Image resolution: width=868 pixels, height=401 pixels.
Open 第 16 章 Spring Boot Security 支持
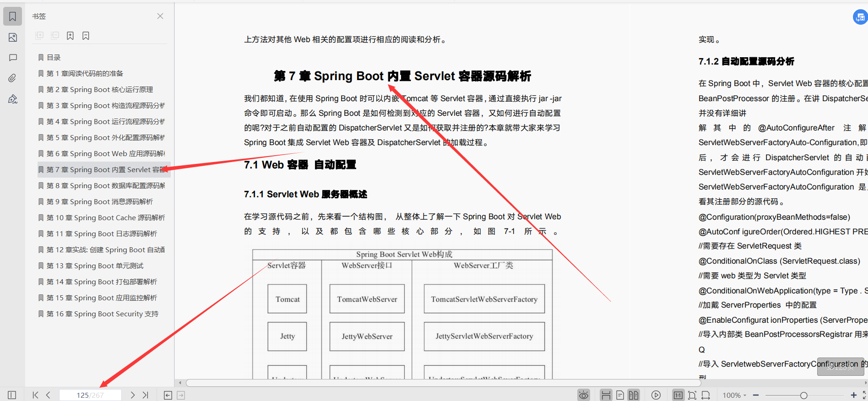pyautogui.click(x=103, y=314)
